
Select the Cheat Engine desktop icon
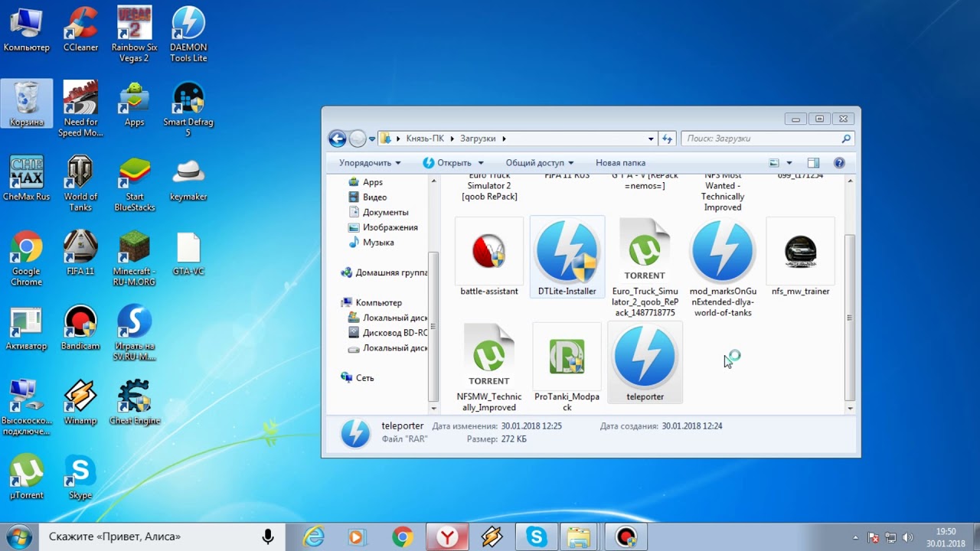pos(134,403)
